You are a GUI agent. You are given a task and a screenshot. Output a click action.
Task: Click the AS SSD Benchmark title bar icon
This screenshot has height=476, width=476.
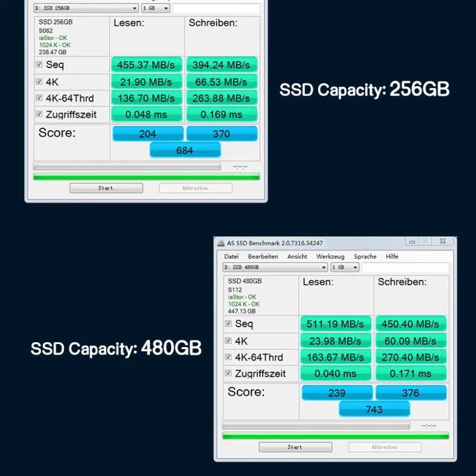pos(221,243)
